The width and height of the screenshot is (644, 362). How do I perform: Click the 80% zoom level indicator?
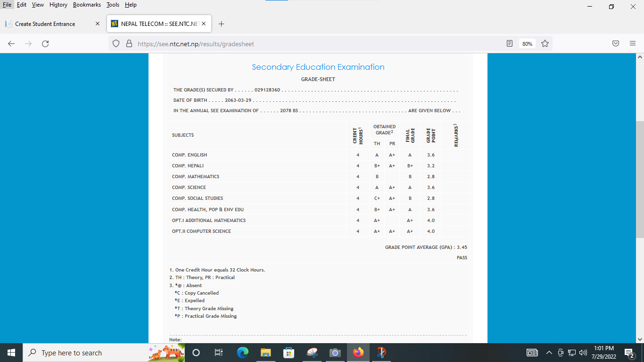point(527,44)
